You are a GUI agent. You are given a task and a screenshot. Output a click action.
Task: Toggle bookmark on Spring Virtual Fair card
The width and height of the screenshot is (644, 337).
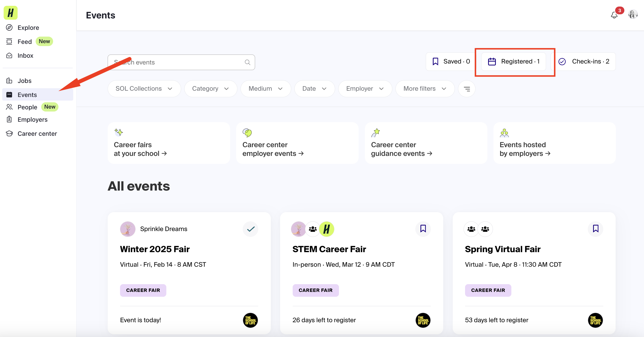(x=595, y=229)
